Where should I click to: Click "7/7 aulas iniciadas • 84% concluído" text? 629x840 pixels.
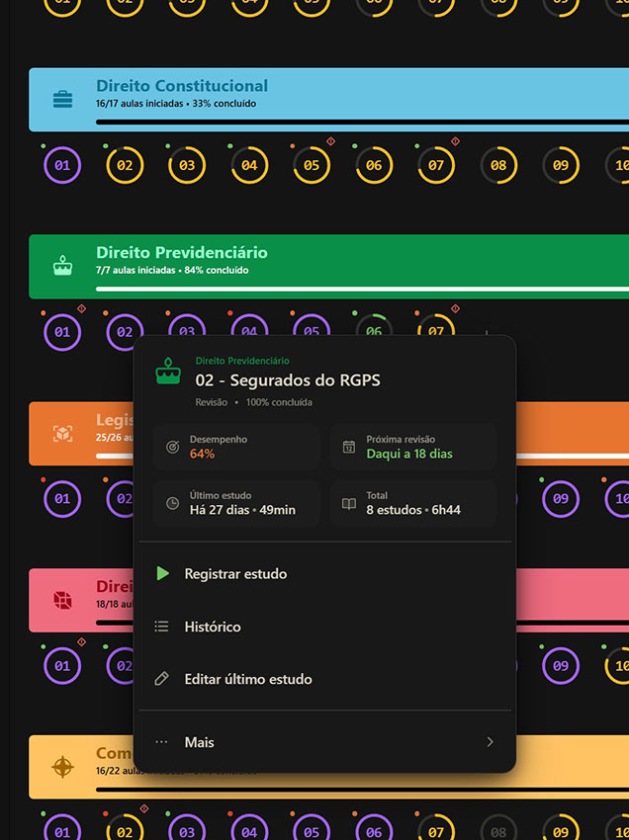click(x=172, y=270)
